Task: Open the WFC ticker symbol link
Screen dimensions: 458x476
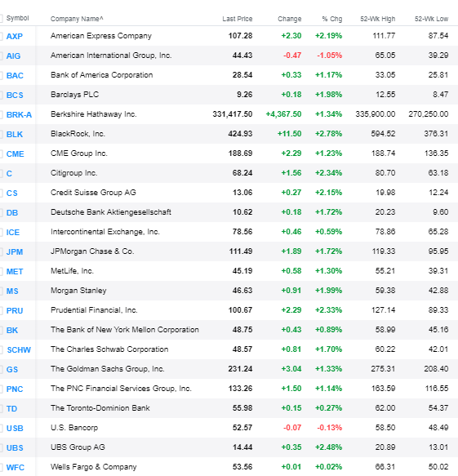Action: point(16,468)
